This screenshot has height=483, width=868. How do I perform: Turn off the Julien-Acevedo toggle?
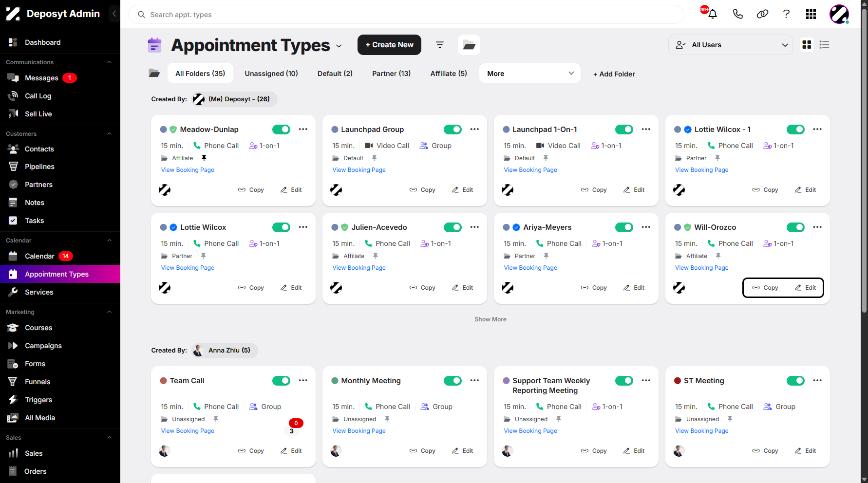click(453, 227)
